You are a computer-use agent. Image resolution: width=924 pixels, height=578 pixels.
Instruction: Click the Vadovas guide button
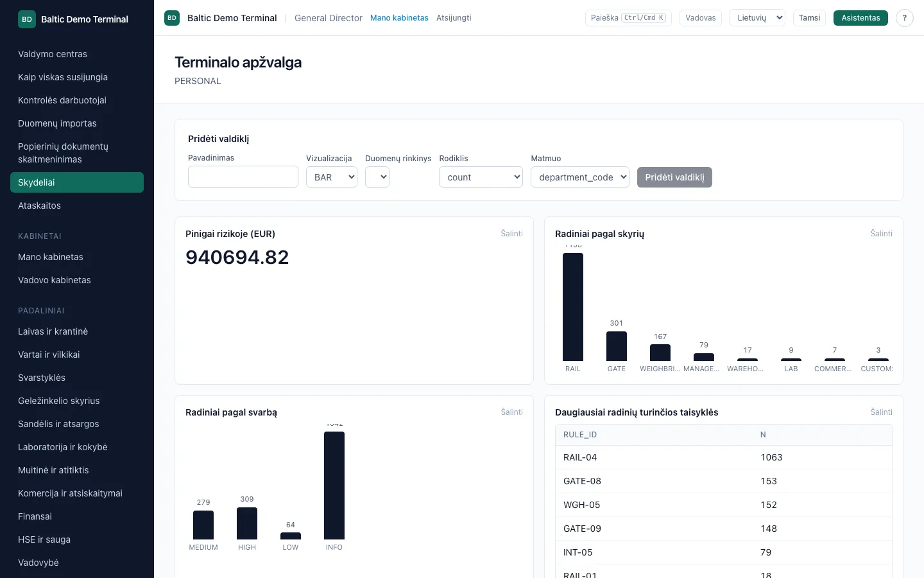(x=701, y=18)
